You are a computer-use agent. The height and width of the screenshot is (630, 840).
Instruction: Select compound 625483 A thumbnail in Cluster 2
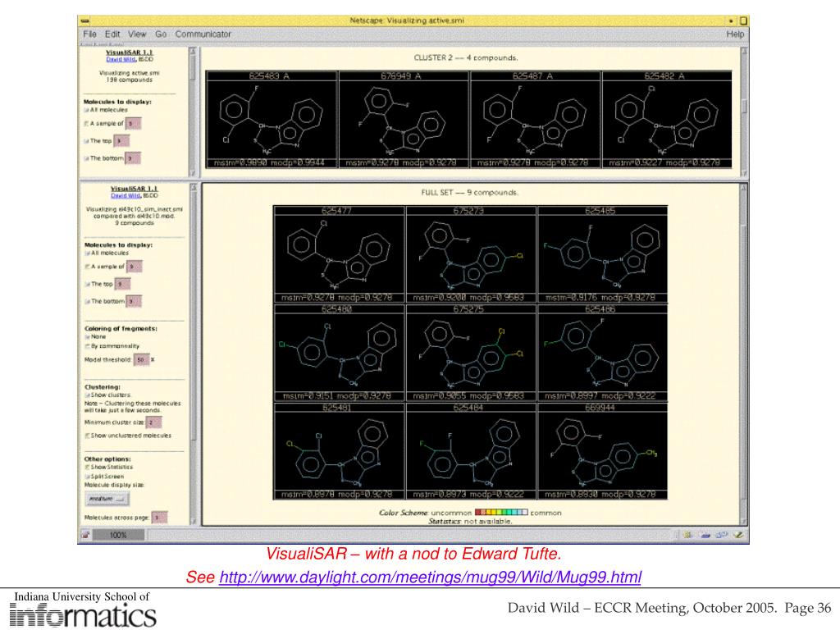point(271,120)
